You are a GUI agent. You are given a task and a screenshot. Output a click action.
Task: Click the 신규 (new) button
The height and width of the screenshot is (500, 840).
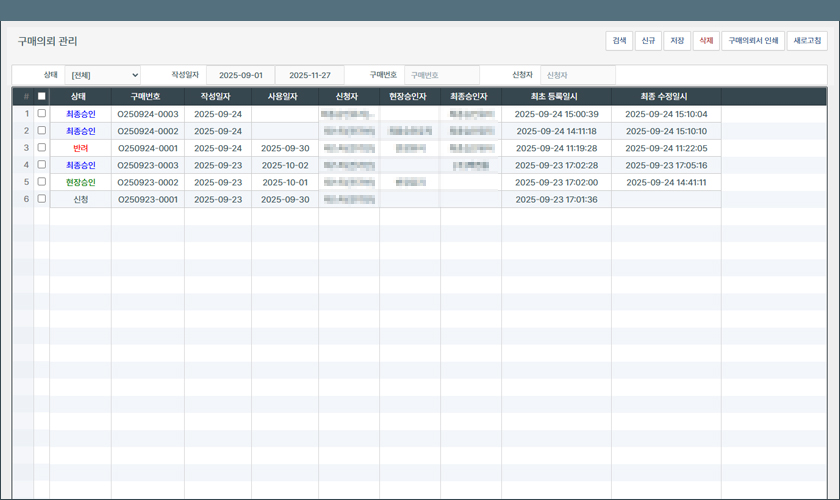click(x=648, y=41)
